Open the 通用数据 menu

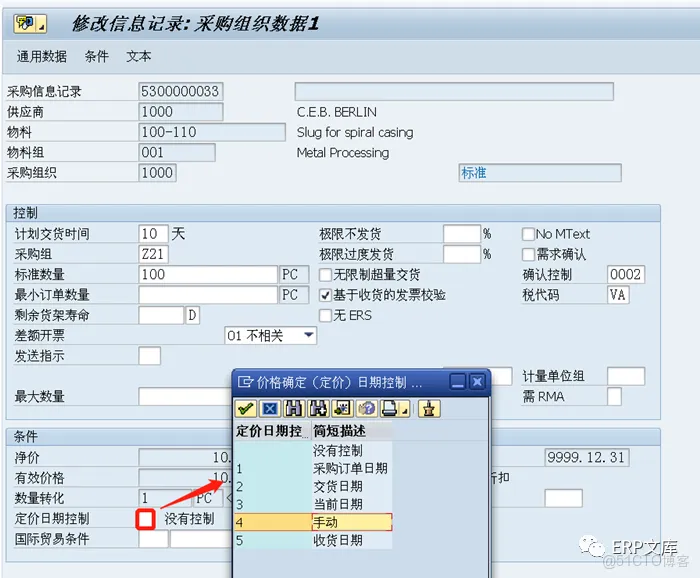[x=42, y=57]
